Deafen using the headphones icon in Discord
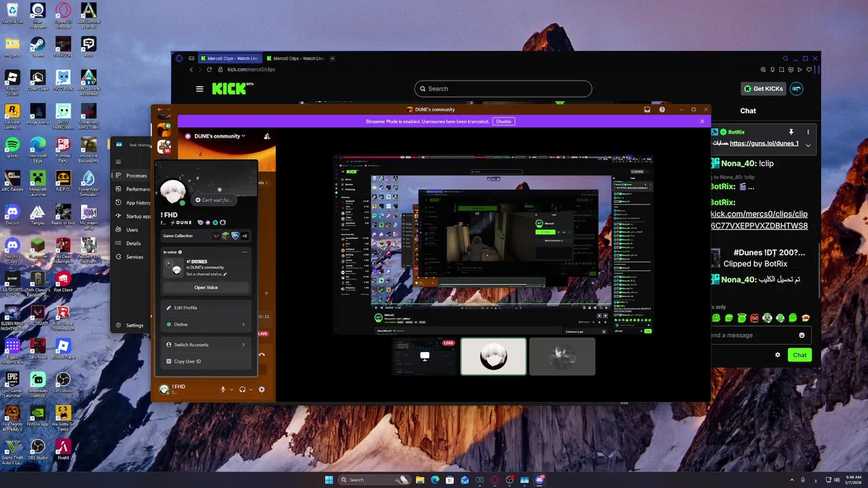868x488 pixels. 242,390
